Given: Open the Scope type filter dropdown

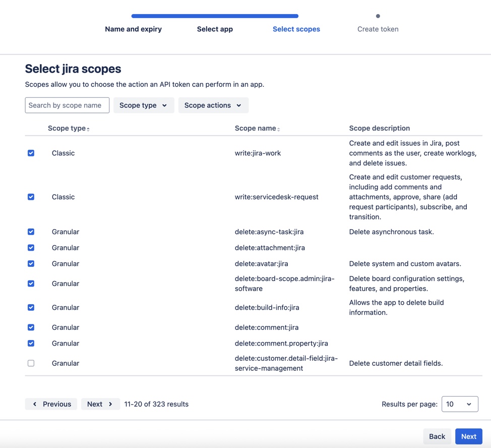Looking at the screenshot, I should pyautogui.click(x=144, y=105).
